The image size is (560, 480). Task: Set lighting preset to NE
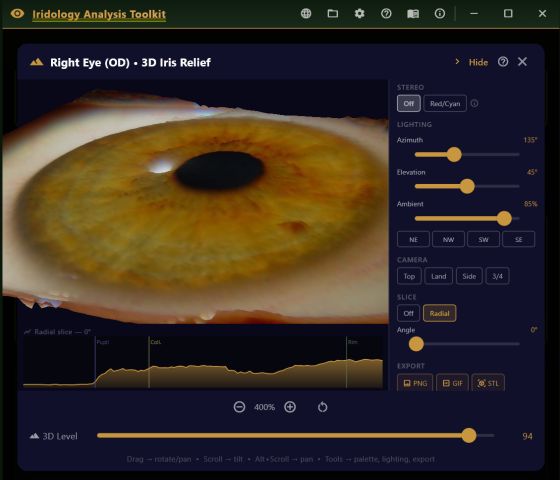413,239
